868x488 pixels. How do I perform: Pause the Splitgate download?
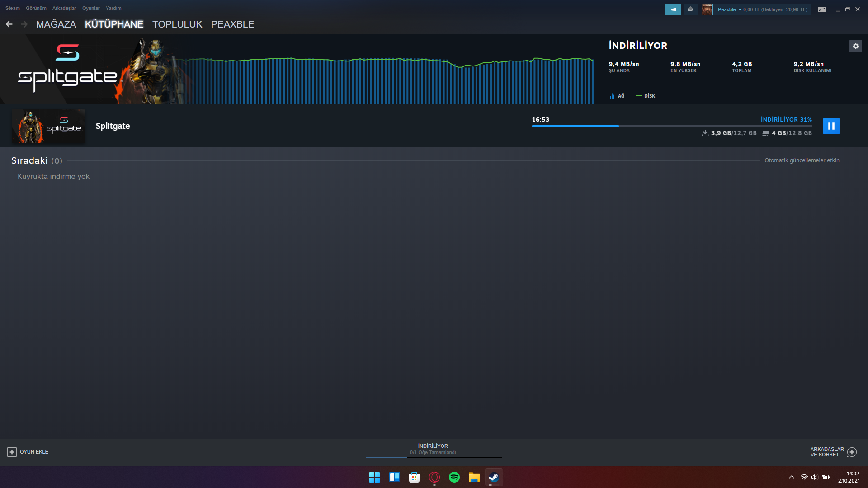[x=831, y=126]
